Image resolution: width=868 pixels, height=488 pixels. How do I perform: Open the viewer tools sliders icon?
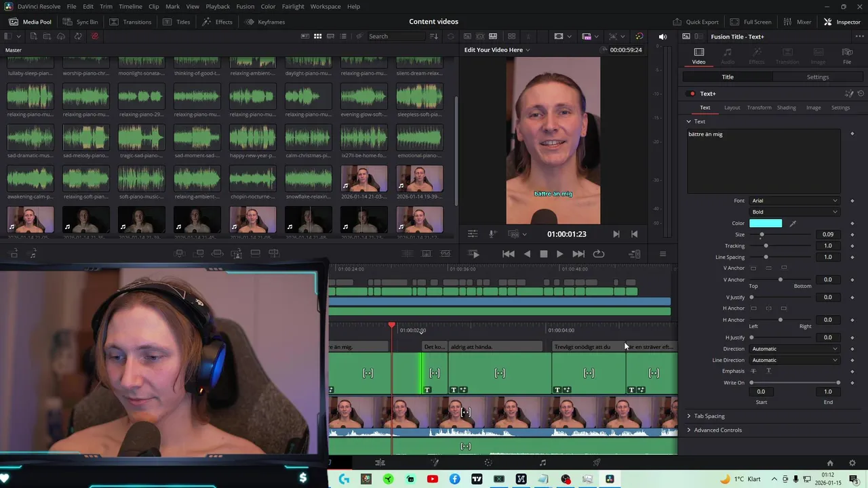pyautogui.click(x=473, y=234)
